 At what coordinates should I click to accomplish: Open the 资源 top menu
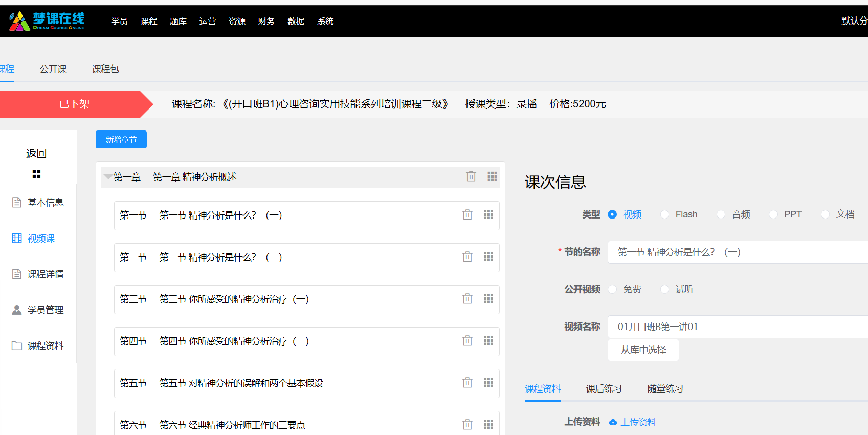pos(237,21)
